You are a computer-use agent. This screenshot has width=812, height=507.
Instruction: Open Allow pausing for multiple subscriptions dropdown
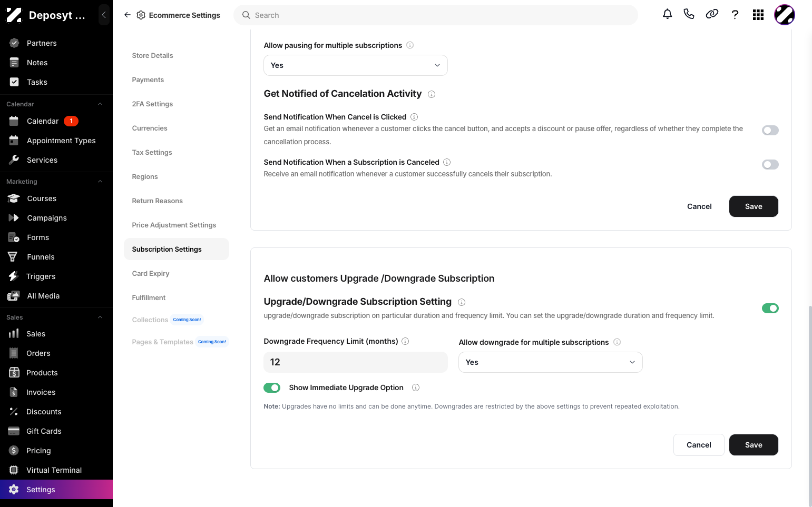point(356,65)
